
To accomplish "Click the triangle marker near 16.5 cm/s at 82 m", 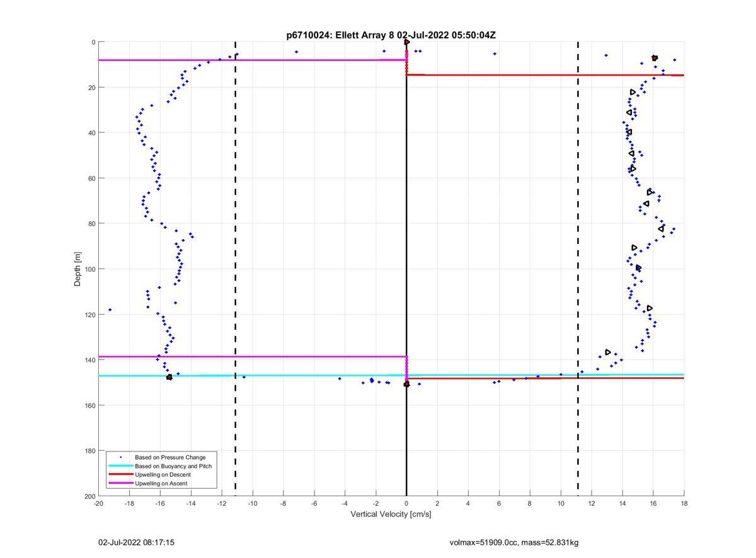I will pos(661,229).
